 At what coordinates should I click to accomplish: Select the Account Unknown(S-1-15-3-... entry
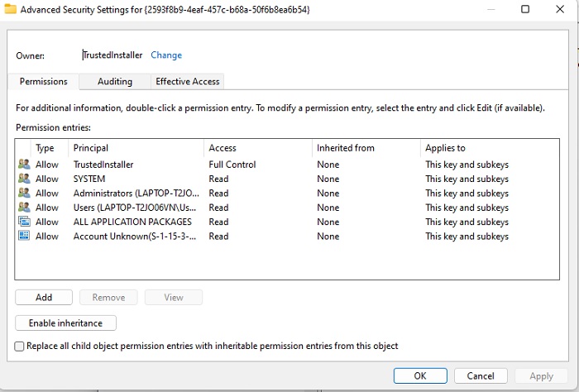click(135, 237)
